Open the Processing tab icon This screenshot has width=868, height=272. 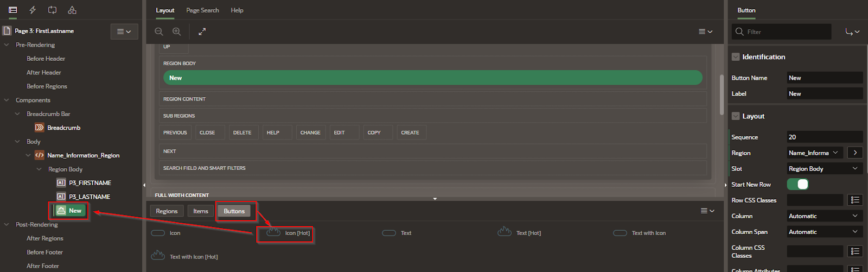pos(52,10)
